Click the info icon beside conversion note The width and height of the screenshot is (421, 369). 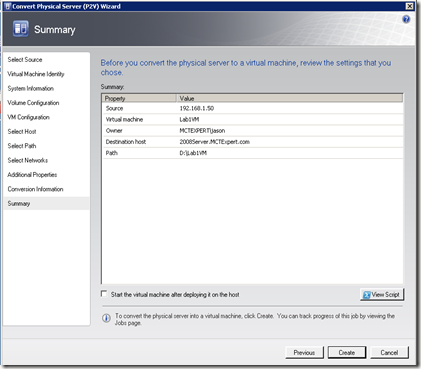pyautogui.click(x=106, y=318)
